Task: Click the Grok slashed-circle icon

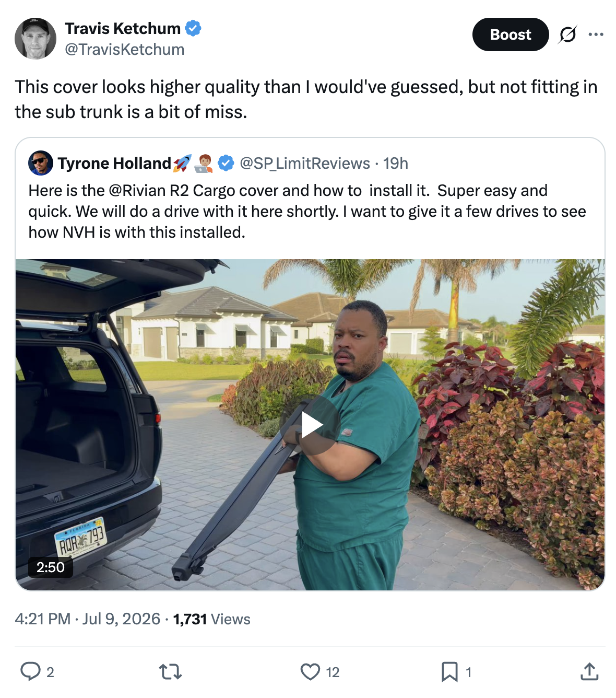Action: [567, 34]
